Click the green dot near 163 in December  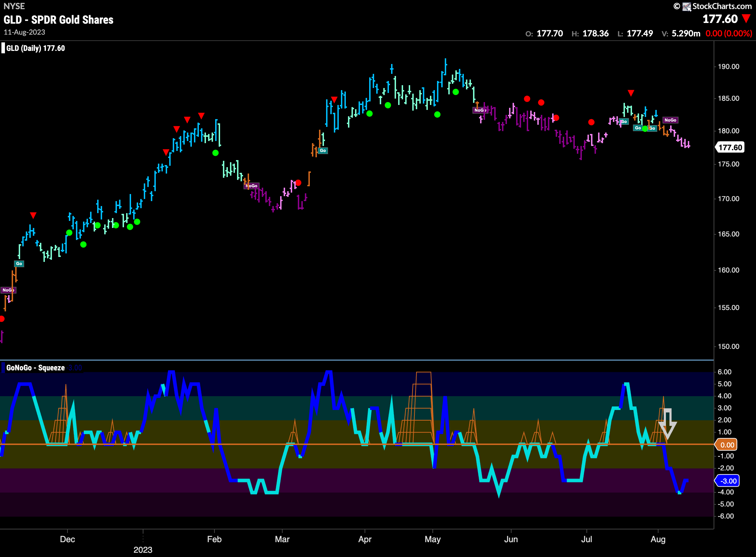83,245
